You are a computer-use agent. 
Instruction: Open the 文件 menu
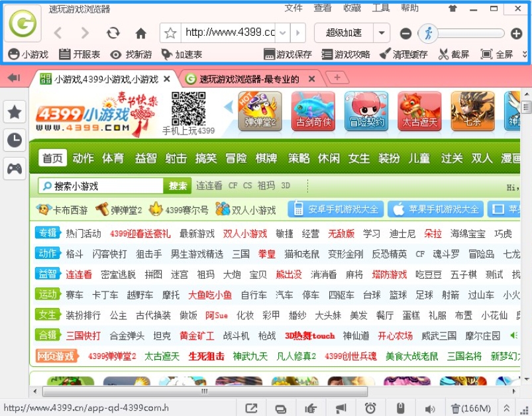point(293,7)
